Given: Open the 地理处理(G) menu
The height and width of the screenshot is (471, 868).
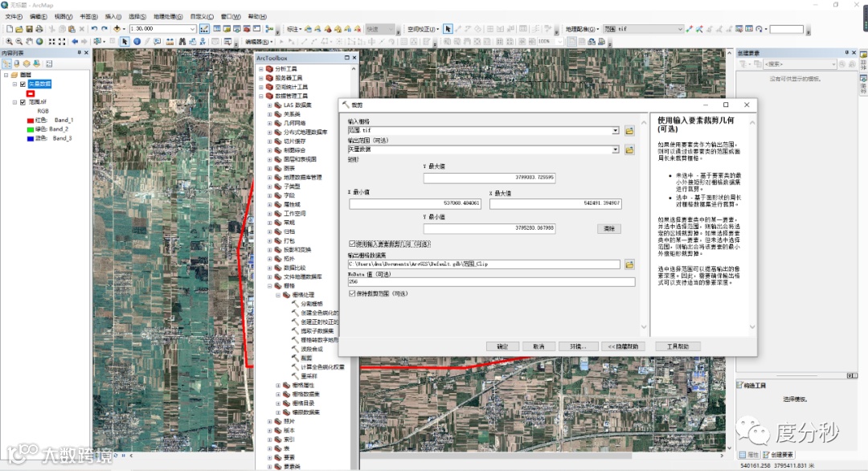Looking at the screenshot, I should pyautogui.click(x=168, y=17).
